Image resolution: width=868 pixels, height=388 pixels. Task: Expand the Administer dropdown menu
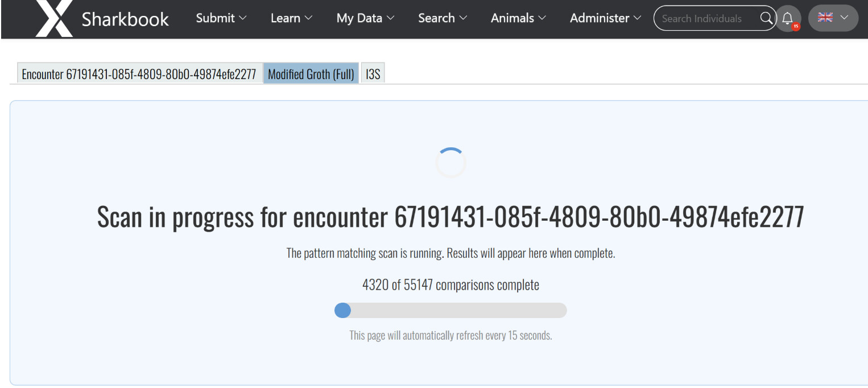[x=605, y=18]
